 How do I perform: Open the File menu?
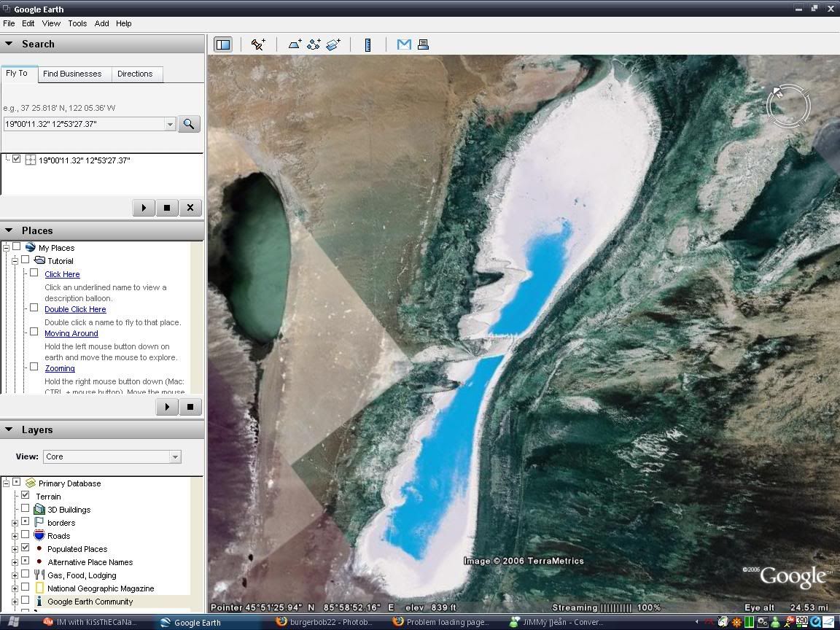[9, 23]
